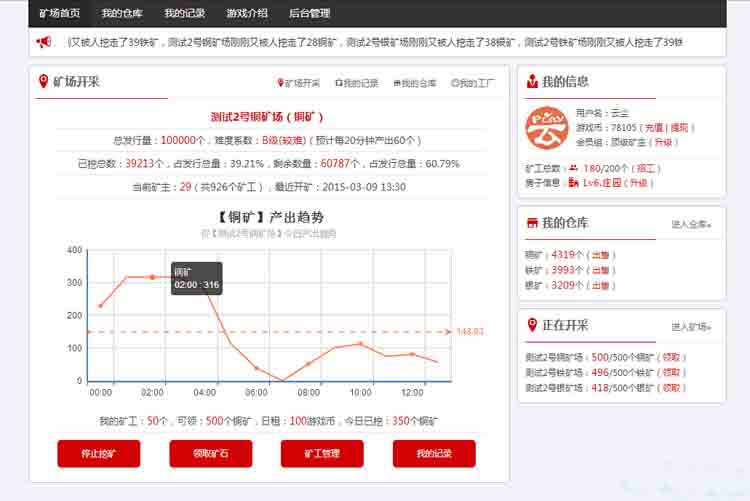Image resolution: width=750 pixels, height=501 pixels.
Task: Open the 矿场首页 navigation tab
Action: [60, 13]
